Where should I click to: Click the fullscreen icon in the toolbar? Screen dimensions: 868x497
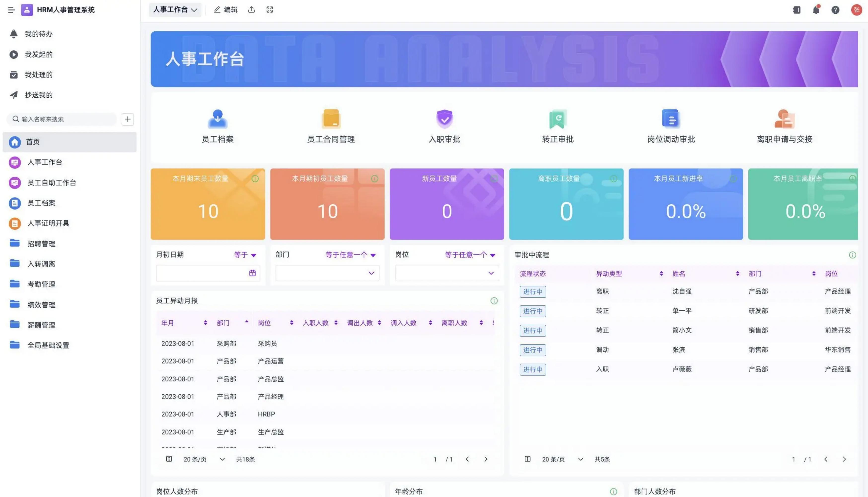269,9
